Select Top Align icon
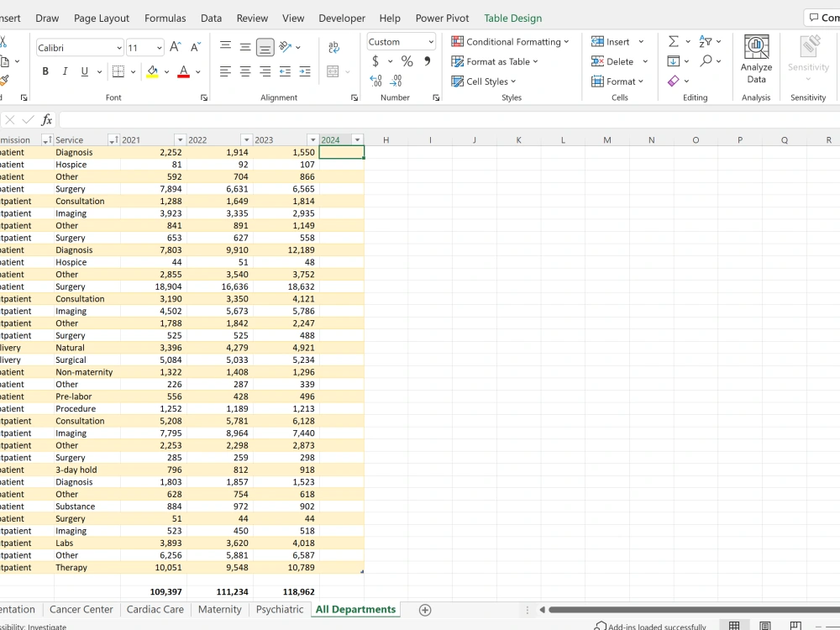840x630 pixels. tap(225, 46)
